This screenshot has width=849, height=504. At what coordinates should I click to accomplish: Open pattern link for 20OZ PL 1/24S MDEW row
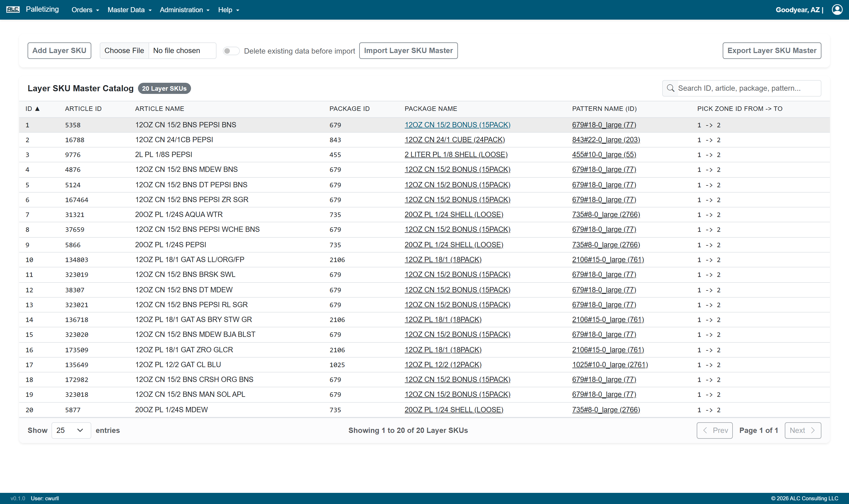[606, 410]
